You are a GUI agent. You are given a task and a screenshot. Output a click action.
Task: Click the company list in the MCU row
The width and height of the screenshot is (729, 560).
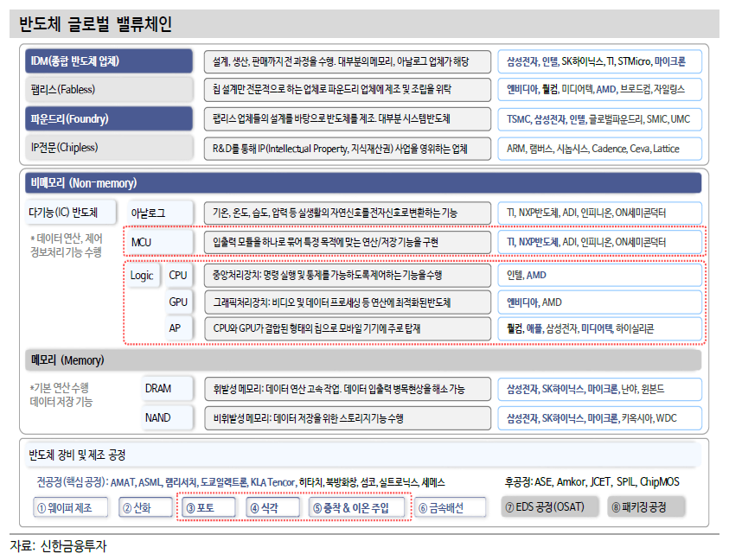pyautogui.click(x=600, y=242)
